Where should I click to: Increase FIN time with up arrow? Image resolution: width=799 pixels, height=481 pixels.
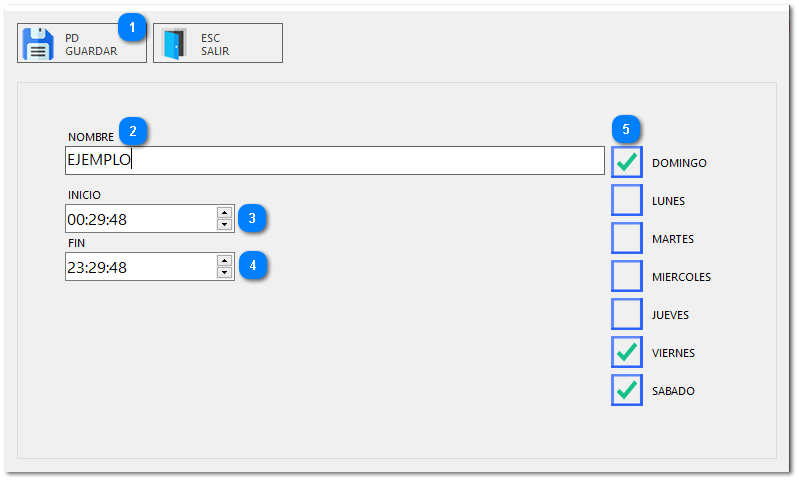[x=224, y=260]
